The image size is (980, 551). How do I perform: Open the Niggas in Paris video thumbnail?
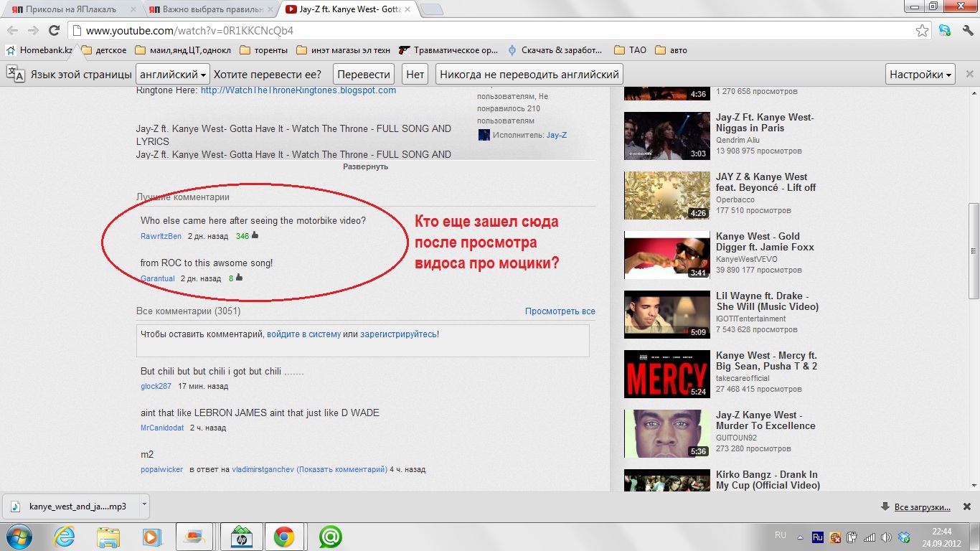667,136
